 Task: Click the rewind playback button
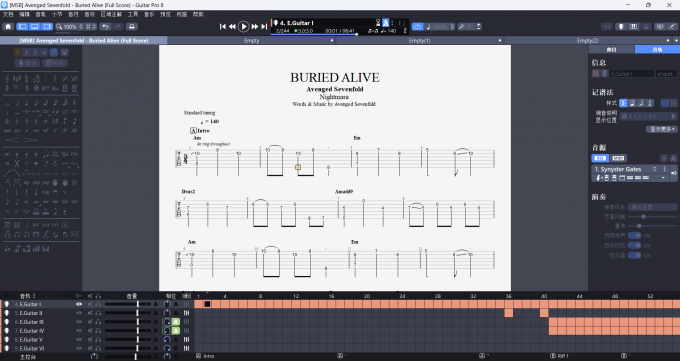[232, 26]
